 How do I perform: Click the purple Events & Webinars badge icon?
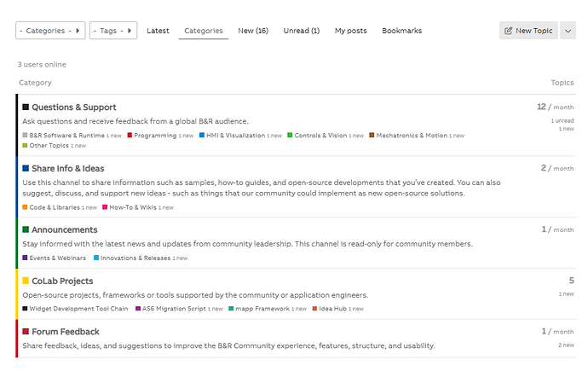point(26,258)
